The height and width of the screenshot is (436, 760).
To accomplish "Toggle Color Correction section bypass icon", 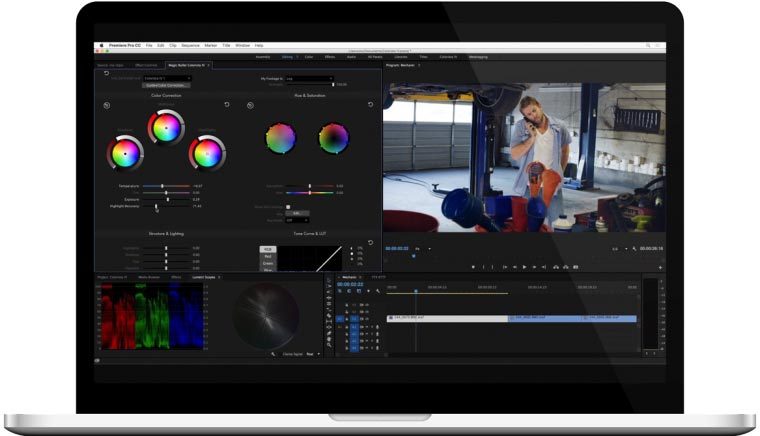I will (x=107, y=105).
